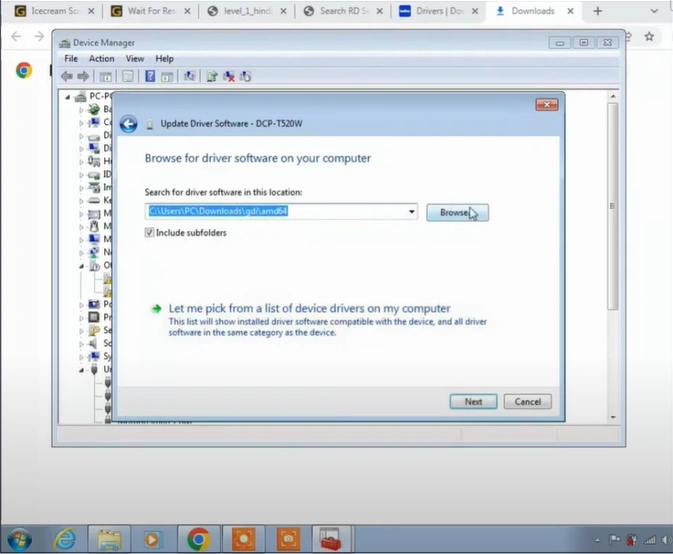673x554 pixels.
Task: Click the blue back arrow in Update Driver wizard
Action: tap(128, 124)
